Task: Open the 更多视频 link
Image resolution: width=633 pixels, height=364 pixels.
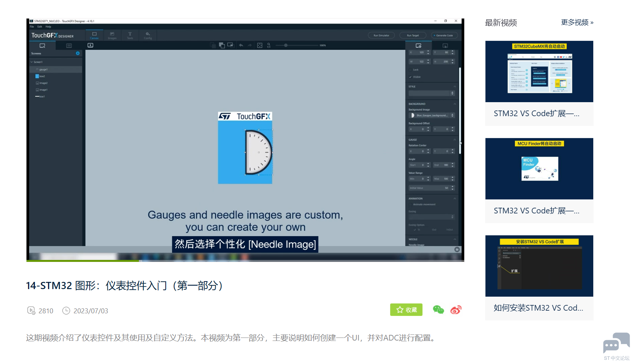Action: tap(577, 22)
